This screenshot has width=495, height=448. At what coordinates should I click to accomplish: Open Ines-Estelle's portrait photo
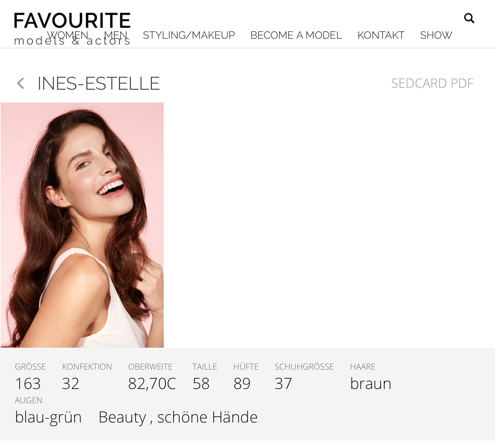coord(82,225)
